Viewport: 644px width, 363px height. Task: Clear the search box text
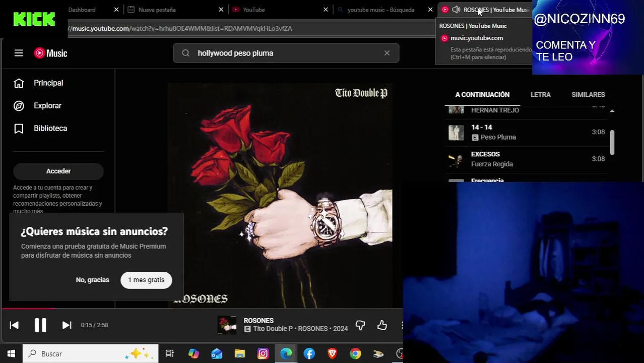click(387, 53)
